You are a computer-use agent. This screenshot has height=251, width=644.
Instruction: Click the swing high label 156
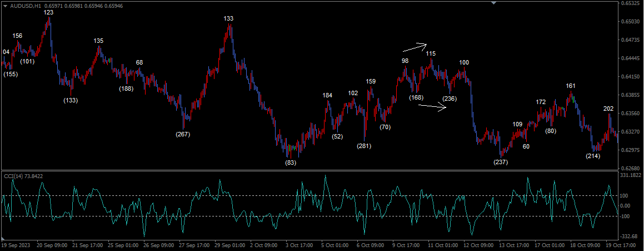[x=17, y=36]
